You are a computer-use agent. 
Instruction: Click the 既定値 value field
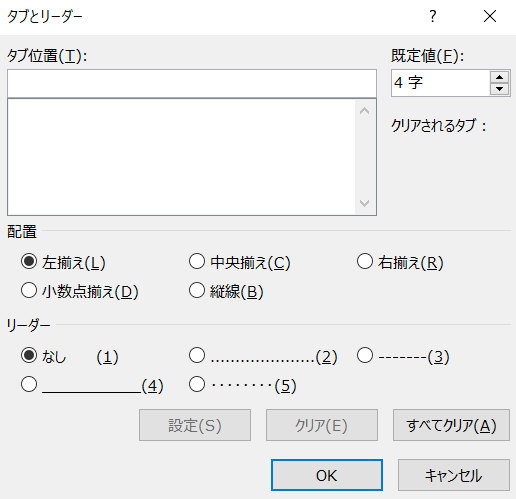coord(441,83)
